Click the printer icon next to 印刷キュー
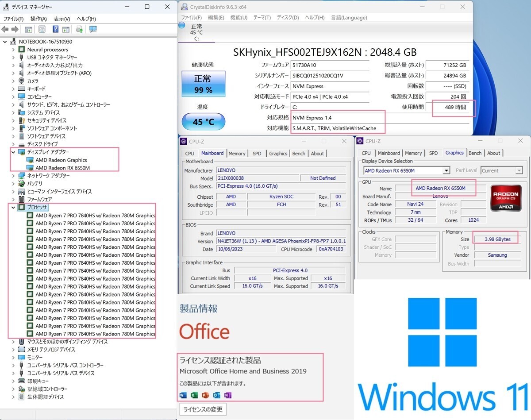 coord(22,381)
